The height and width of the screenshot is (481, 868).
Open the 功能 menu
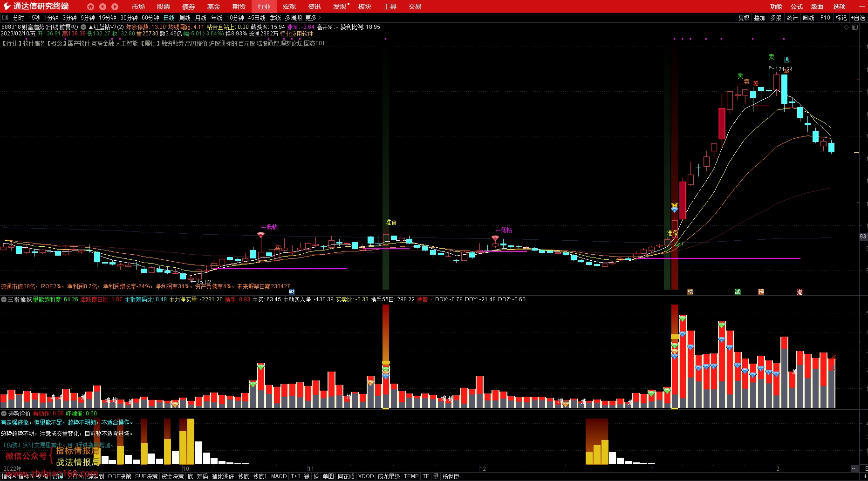click(x=776, y=7)
